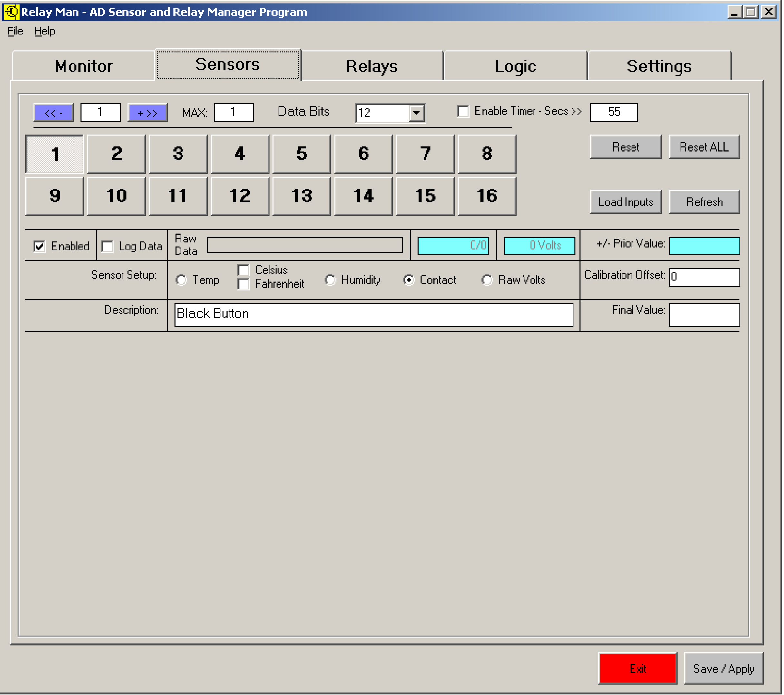Select sensor button number 16
784x695 pixels.
(487, 196)
